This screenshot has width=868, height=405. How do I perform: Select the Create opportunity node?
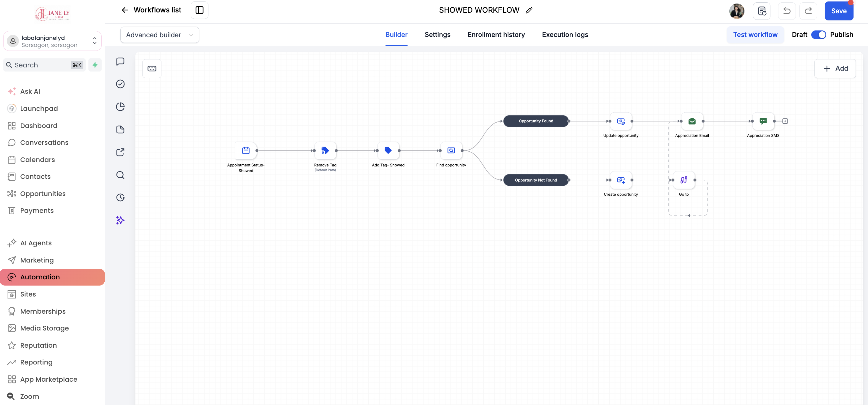coord(621,180)
